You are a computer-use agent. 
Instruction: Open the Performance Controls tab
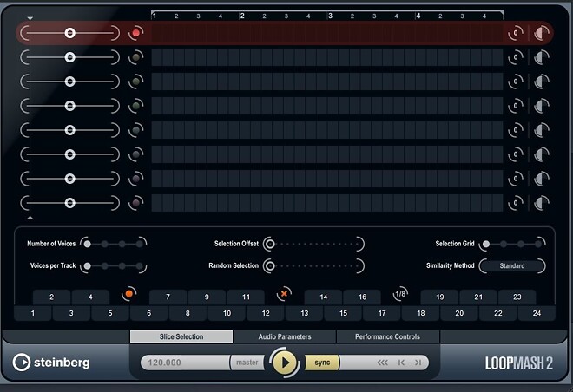(389, 336)
